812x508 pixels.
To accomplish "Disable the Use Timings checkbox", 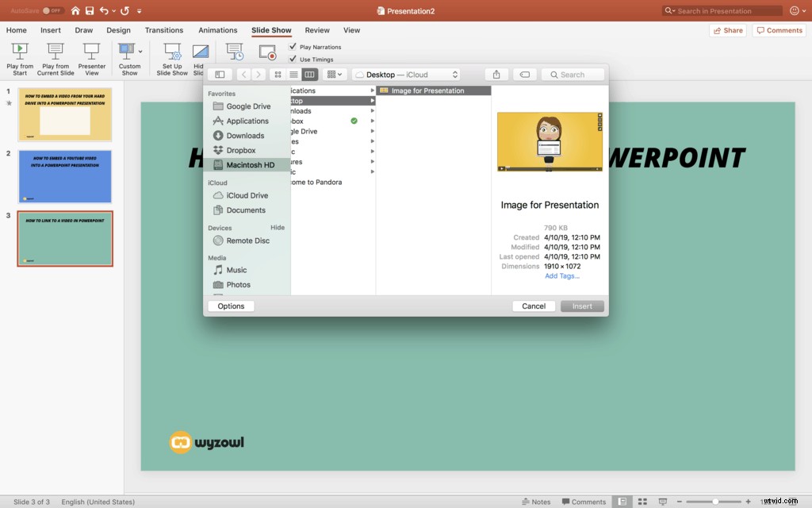I will [293, 58].
